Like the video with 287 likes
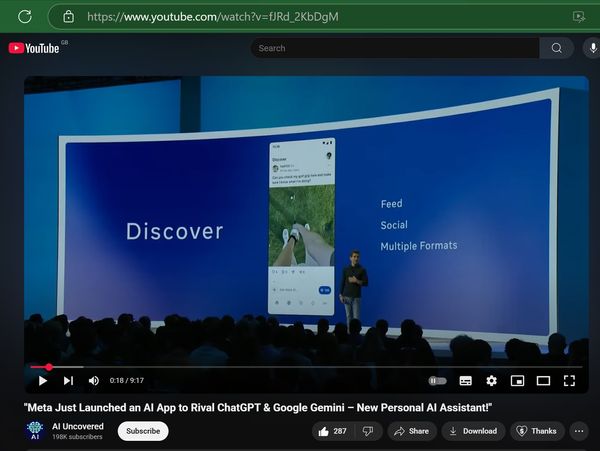The width and height of the screenshot is (600, 451). [x=333, y=431]
